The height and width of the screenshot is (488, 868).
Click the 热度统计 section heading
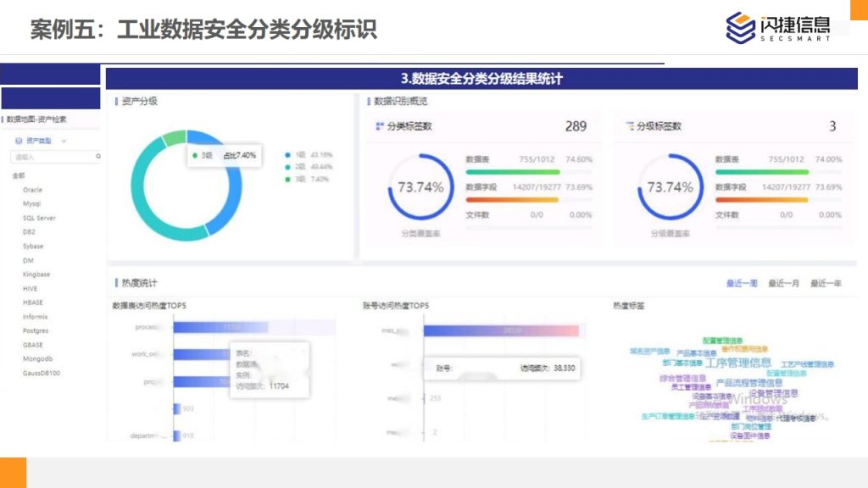(x=139, y=283)
